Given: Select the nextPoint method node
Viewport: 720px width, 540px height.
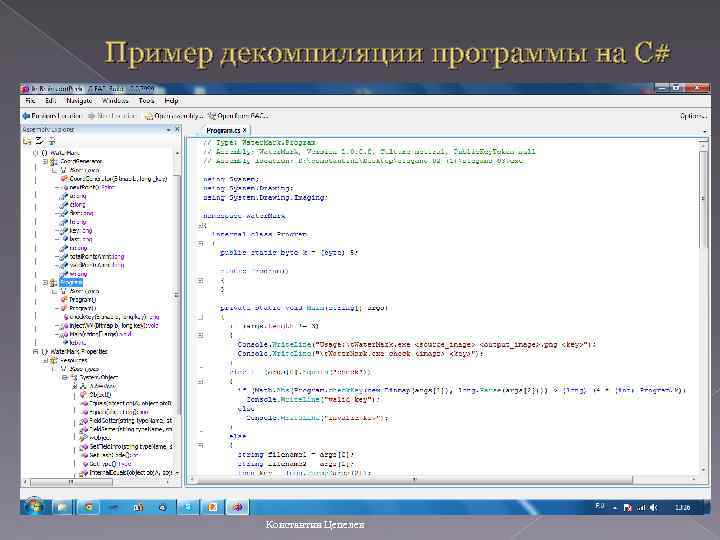Looking at the screenshot, I should click(92, 187).
